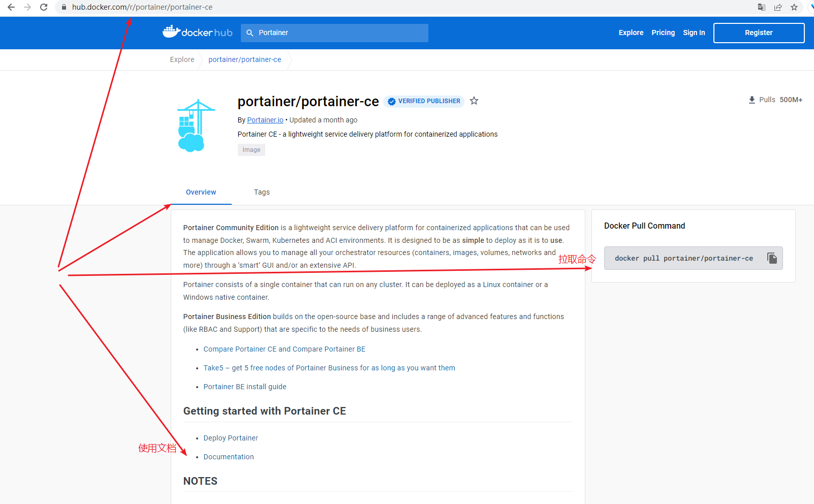Click the browser forward arrow
This screenshot has width=814, height=504.
[x=27, y=7]
